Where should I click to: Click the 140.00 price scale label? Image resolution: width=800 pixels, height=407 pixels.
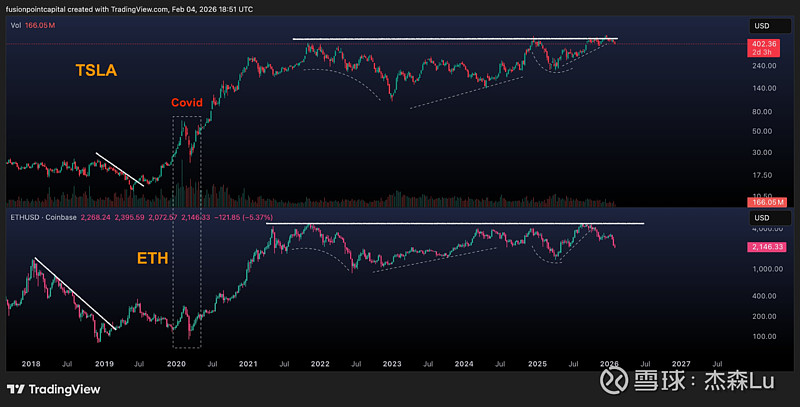pos(764,88)
